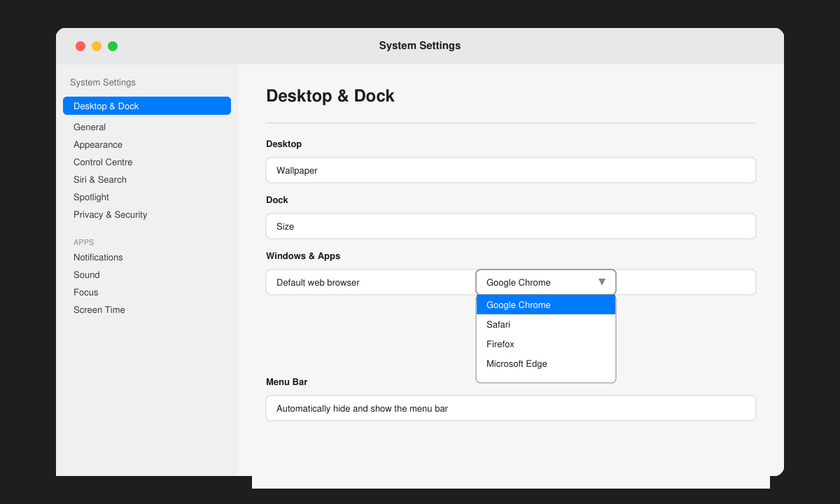840x504 pixels.
Task: Click the Windows & Apps section heading
Action: click(x=303, y=256)
